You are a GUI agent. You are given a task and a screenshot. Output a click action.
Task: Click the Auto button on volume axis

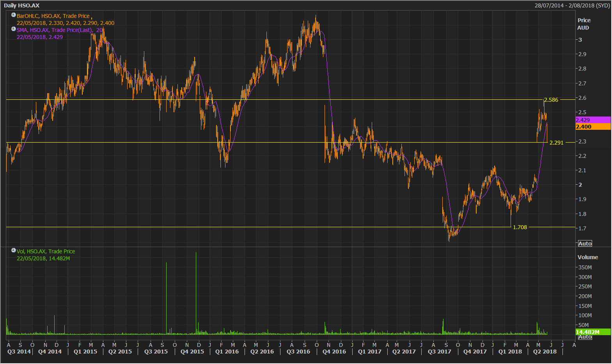[x=585, y=337]
